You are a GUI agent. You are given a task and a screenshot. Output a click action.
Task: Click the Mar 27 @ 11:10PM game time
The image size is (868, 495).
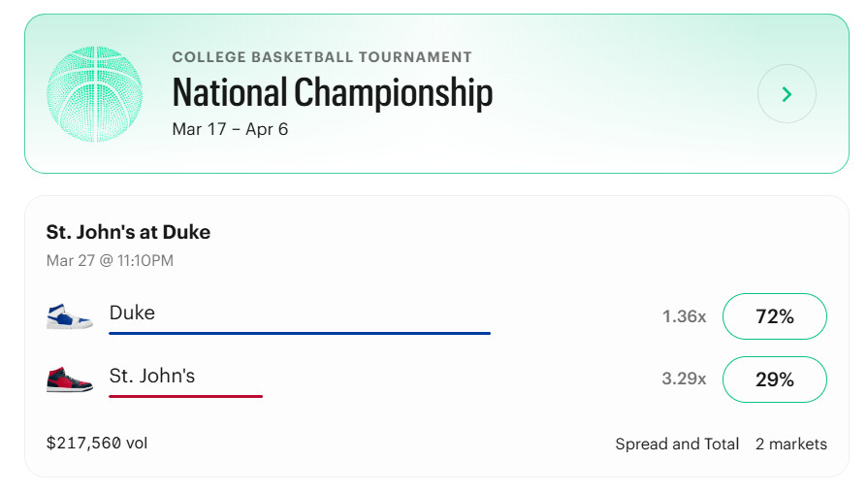110,260
